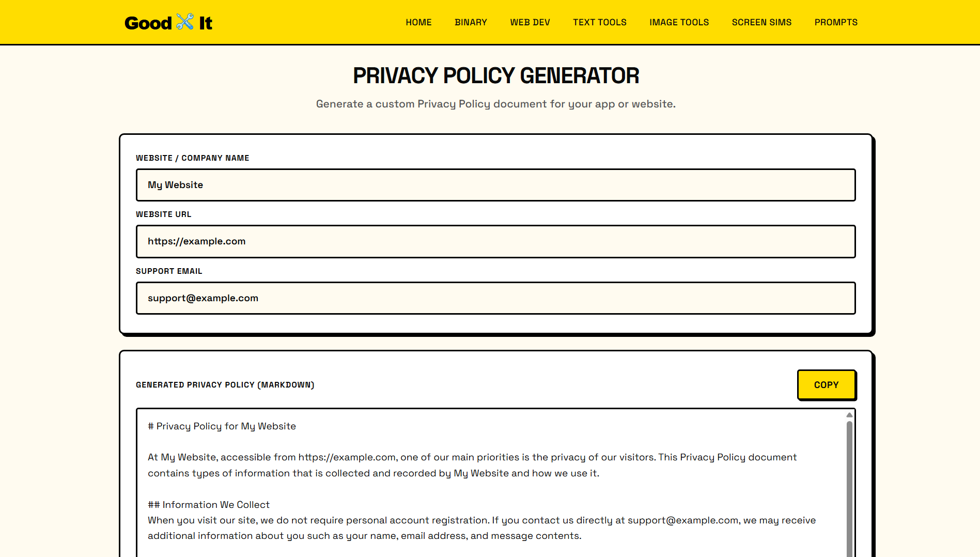Click the policy textarea scroll-up arrow
980x557 pixels.
coord(849,415)
